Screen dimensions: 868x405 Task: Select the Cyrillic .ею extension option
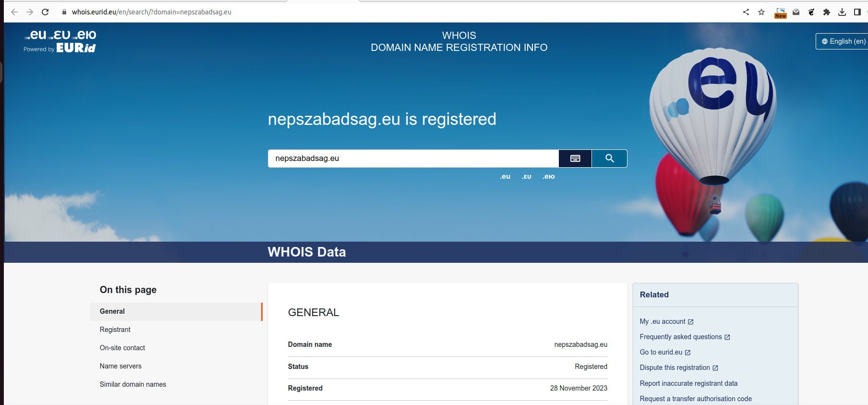tap(548, 176)
